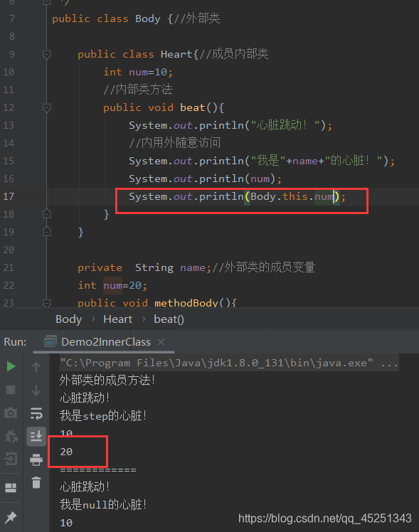Click the Exit icon in the Run toolbar
The image size is (419, 532).
pos(11,459)
